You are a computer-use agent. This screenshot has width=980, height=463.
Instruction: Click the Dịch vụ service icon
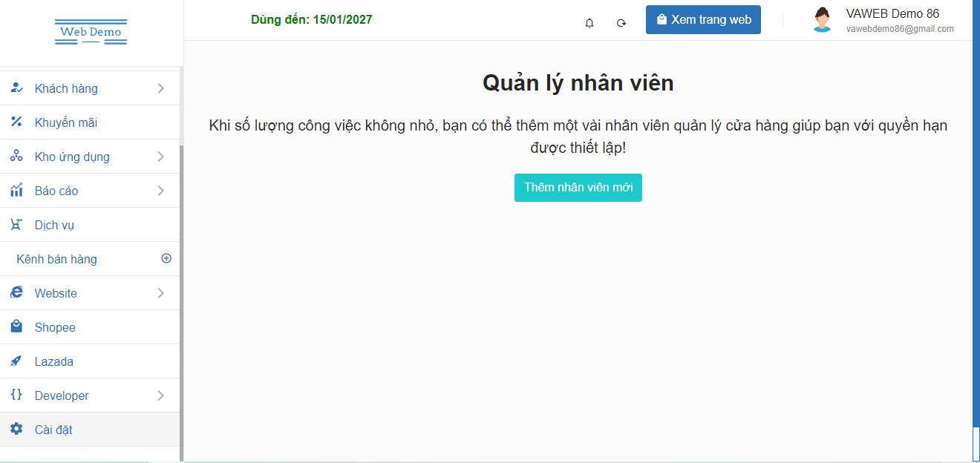click(x=16, y=225)
